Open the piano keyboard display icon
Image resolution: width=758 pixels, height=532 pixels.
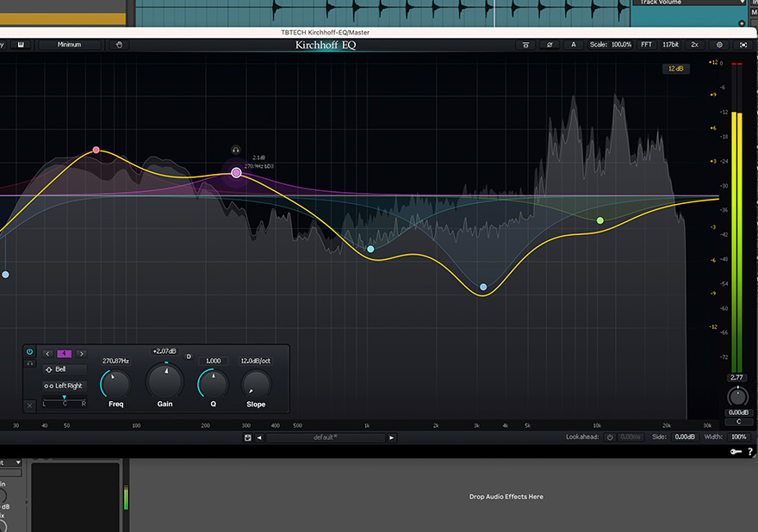tap(20, 45)
